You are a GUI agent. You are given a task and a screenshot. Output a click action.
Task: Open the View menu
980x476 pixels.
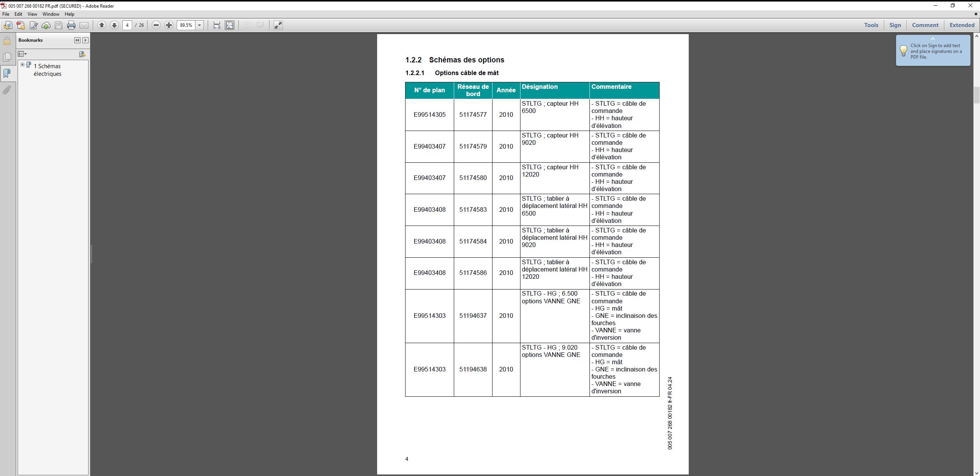pos(32,14)
